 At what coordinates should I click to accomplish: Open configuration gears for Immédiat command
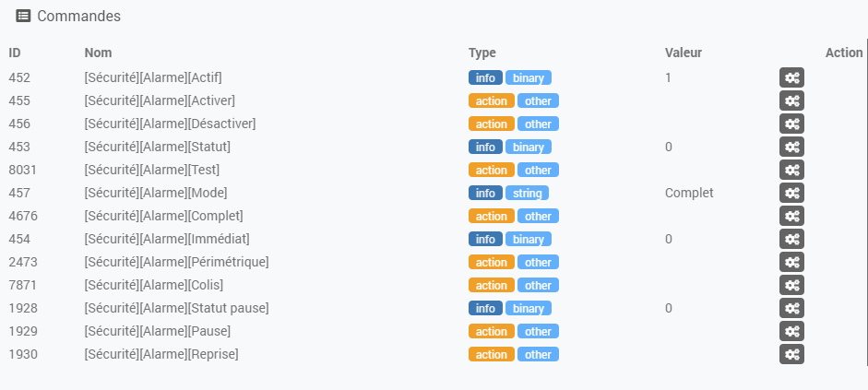(x=791, y=239)
